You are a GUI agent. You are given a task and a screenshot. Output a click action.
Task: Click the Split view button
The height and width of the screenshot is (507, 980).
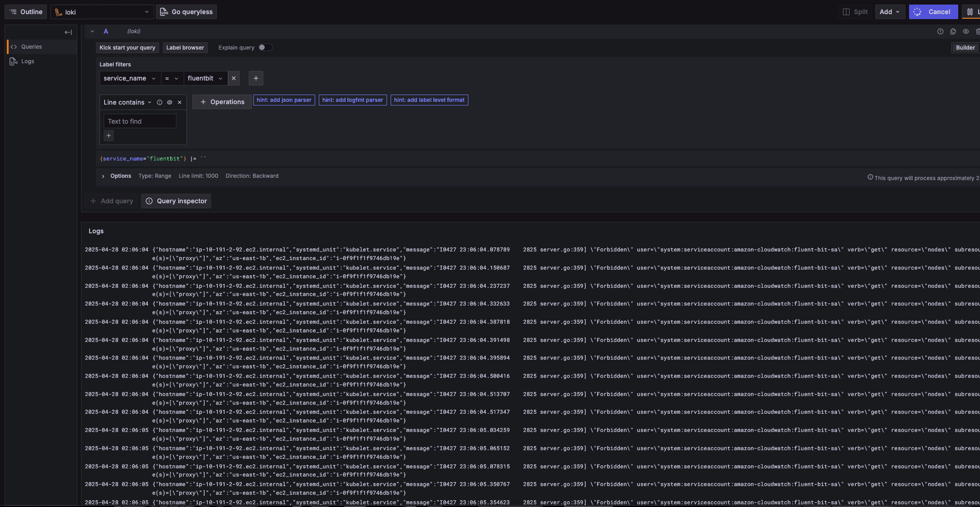click(x=855, y=12)
